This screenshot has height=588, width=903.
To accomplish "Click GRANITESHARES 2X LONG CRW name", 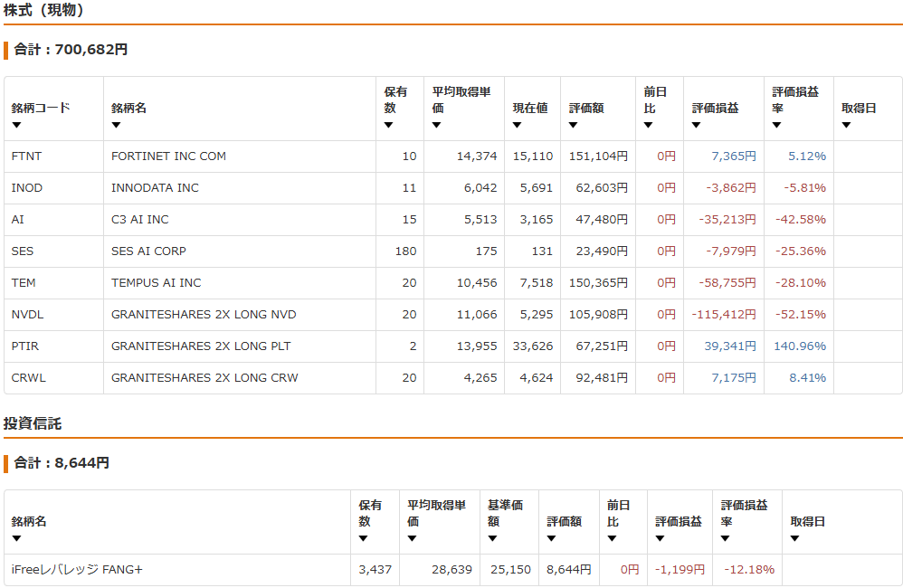I will [x=205, y=378].
